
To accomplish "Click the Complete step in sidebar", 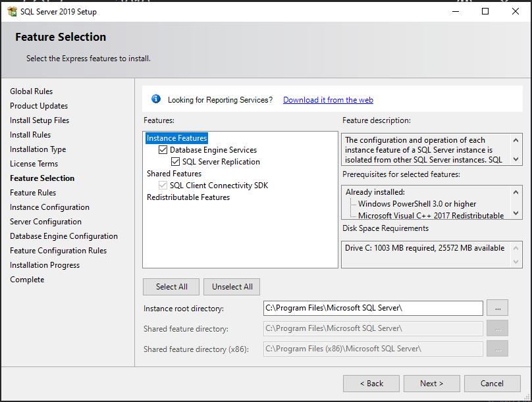I will (x=27, y=280).
